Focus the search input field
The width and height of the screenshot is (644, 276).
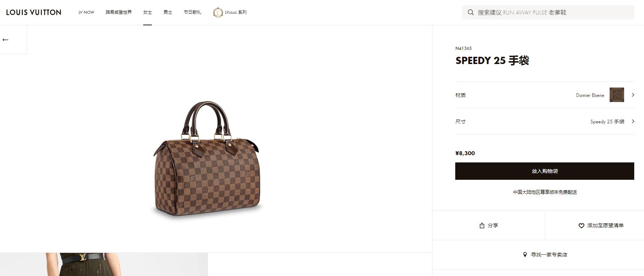pos(553,12)
